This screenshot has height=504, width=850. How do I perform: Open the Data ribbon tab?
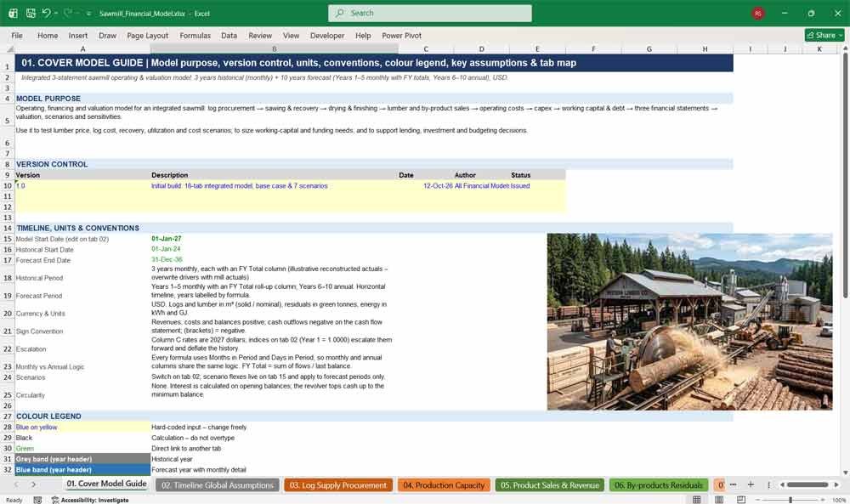point(229,35)
